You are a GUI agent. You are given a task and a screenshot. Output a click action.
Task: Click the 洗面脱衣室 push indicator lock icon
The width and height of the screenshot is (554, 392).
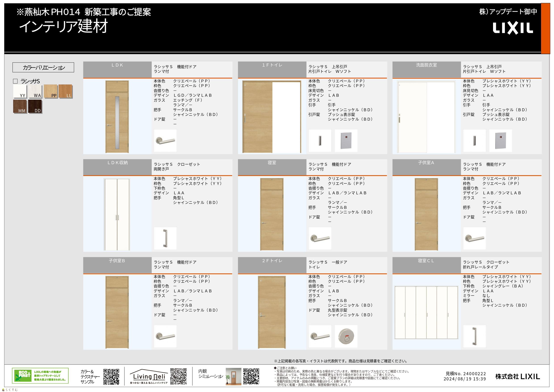point(500,140)
